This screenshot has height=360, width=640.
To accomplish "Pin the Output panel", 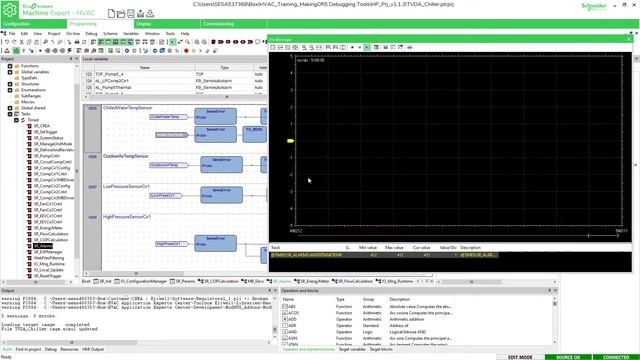I will [x=269, y=291].
